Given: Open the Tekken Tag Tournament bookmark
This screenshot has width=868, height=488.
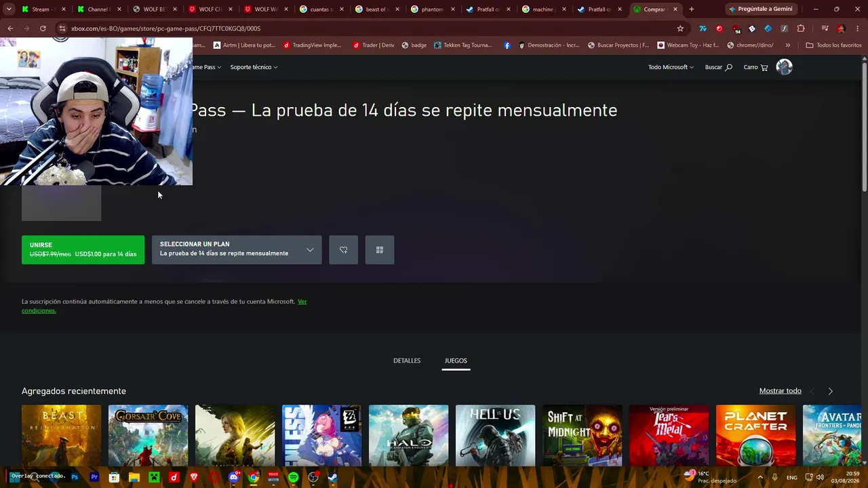Looking at the screenshot, I should 462,45.
